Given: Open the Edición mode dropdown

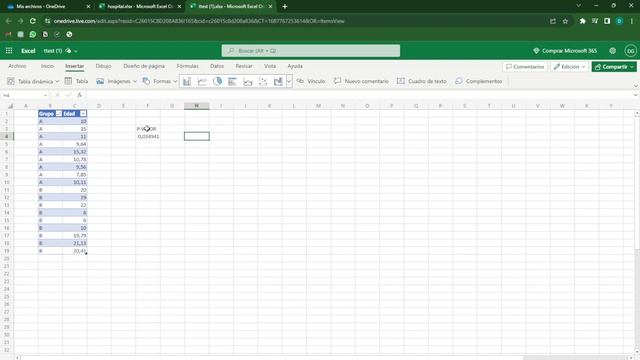Looking at the screenshot, I should 569,67.
